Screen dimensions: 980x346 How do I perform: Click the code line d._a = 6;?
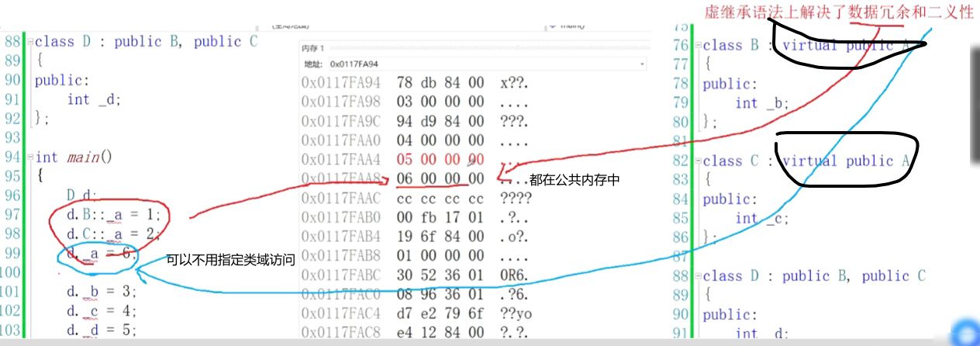click(x=102, y=254)
